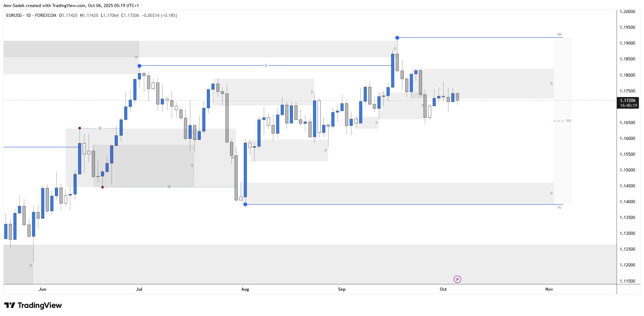Image resolution: width=644 pixels, height=316 pixels.
Task: Click the Nov label on the time axis
Action: 549,289
